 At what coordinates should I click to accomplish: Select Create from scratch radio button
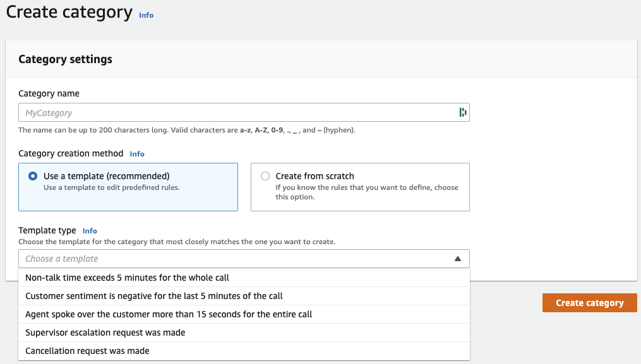point(265,177)
